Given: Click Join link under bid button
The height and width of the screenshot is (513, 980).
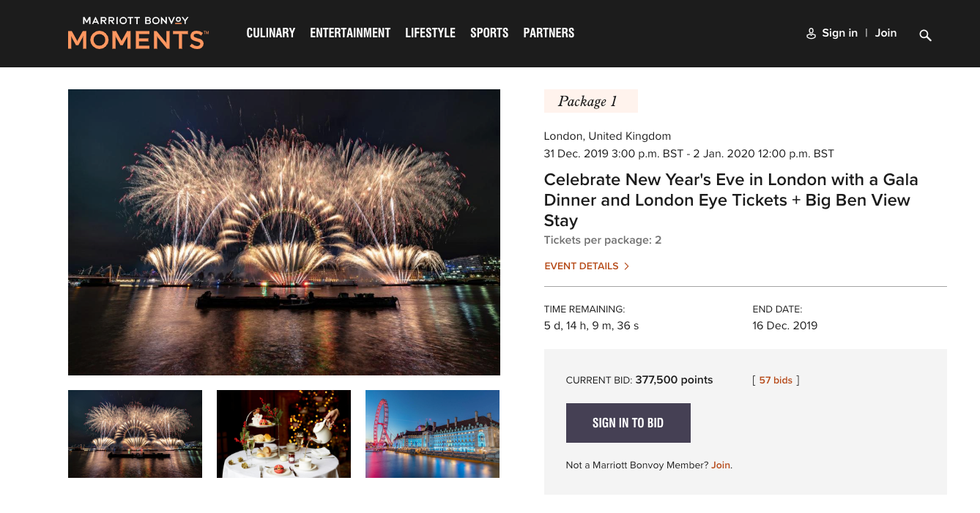Looking at the screenshot, I should coord(721,465).
